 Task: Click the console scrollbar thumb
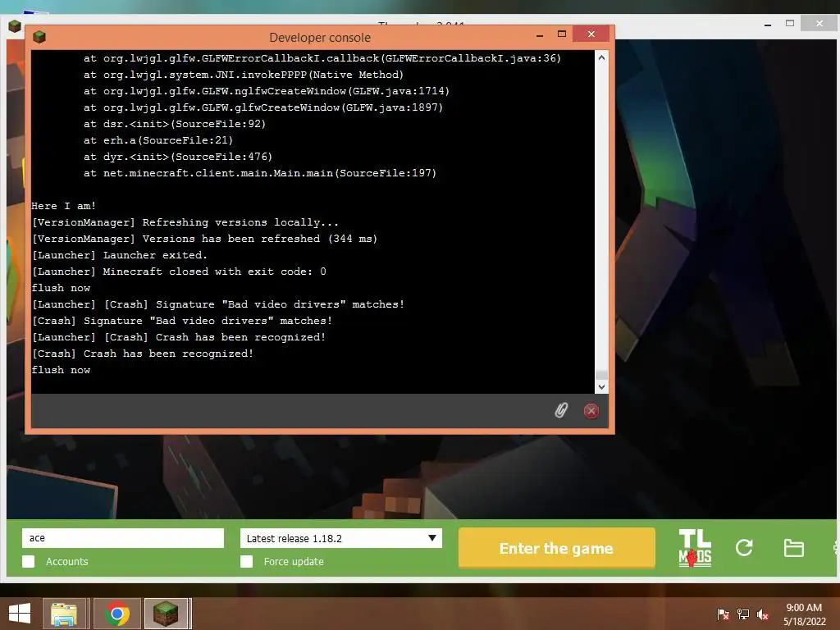coord(601,374)
